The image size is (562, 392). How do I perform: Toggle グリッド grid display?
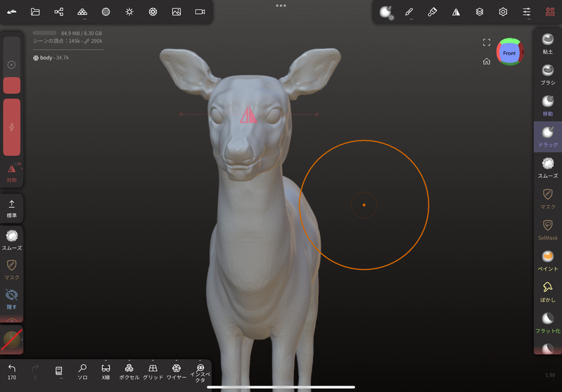coord(153,372)
